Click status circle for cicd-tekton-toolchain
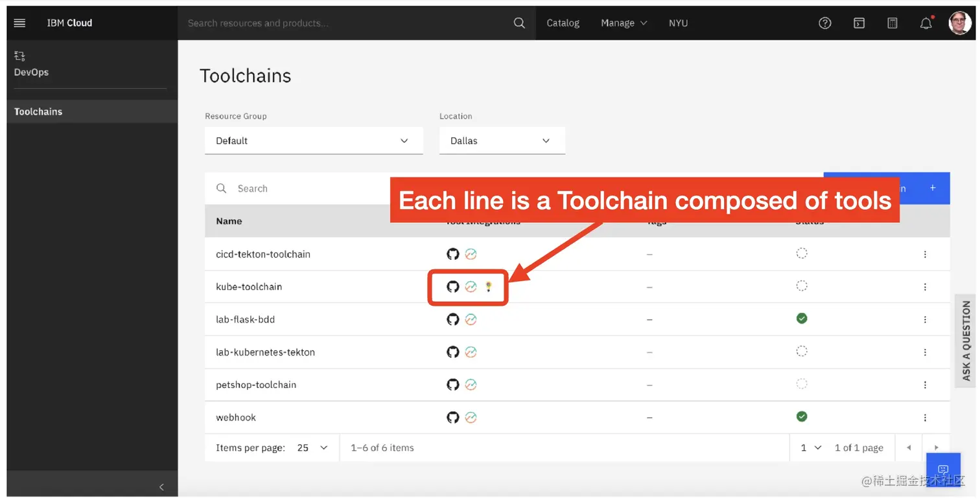Viewport: 980px width, 502px height. pos(802,253)
